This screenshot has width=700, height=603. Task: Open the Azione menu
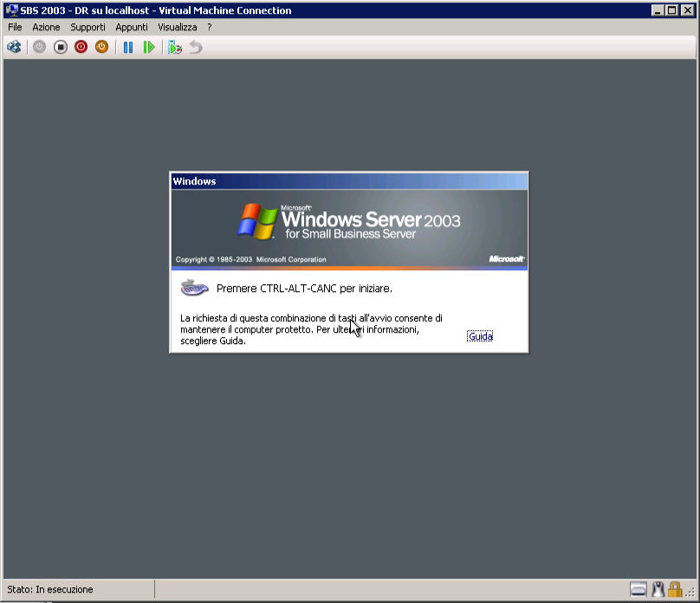tap(46, 27)
